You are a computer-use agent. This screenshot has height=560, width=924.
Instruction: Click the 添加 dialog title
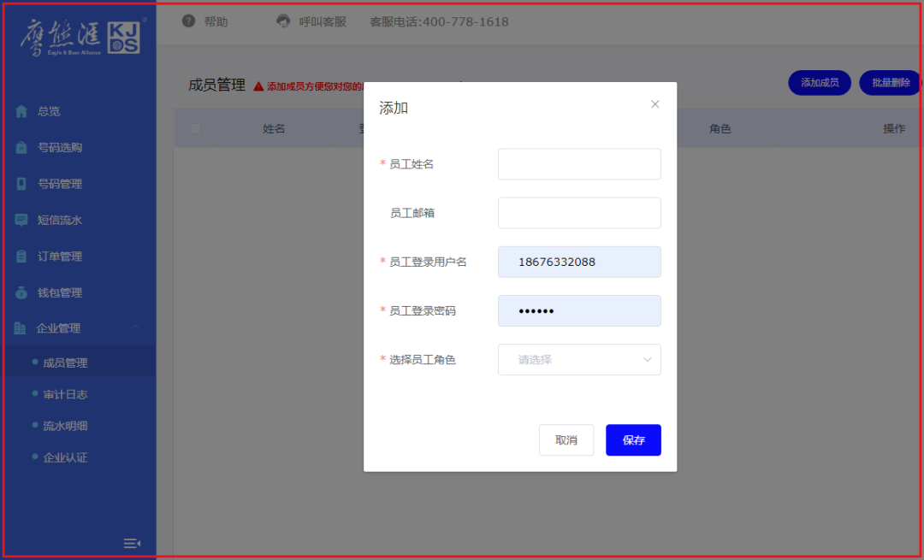pos(394,108)
